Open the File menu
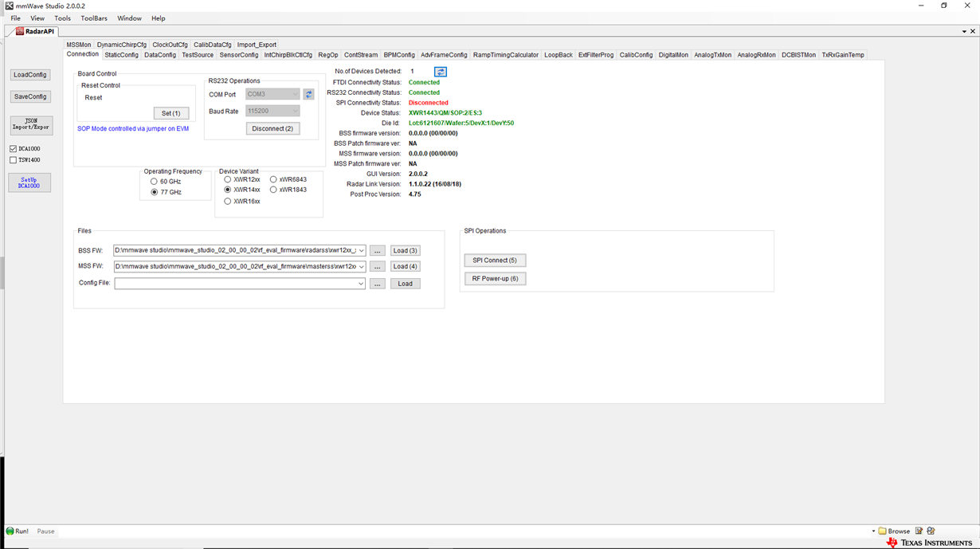 [15, 18]
